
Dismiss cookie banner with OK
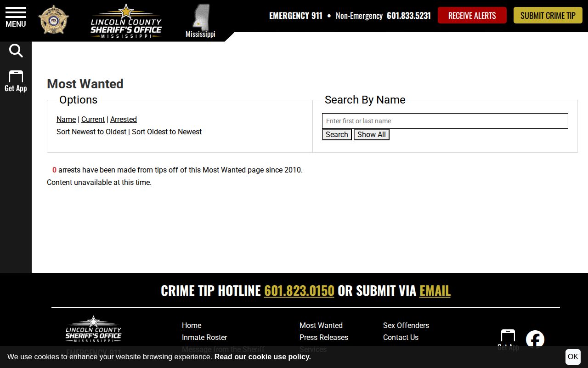(x=573, y=356)
